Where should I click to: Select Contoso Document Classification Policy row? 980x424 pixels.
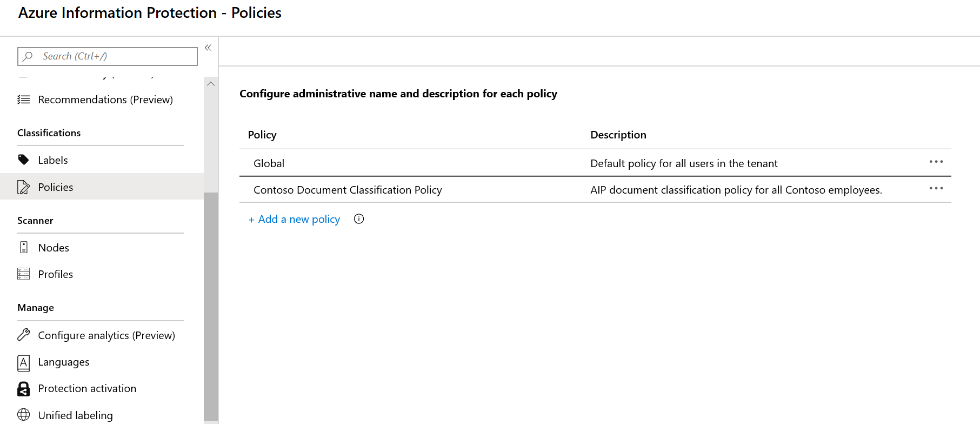(x=595, y=190)
